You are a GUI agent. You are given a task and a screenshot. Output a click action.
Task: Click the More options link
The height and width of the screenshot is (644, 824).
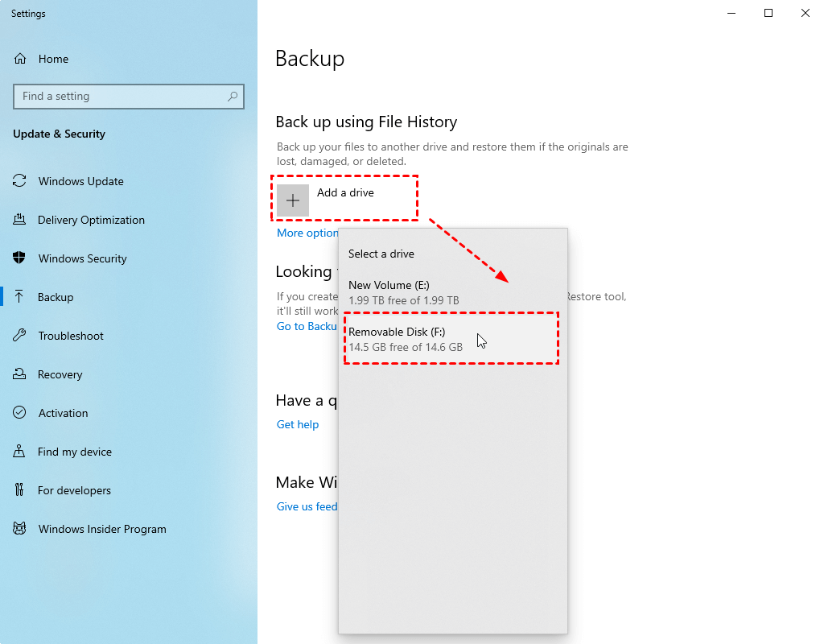307,233
